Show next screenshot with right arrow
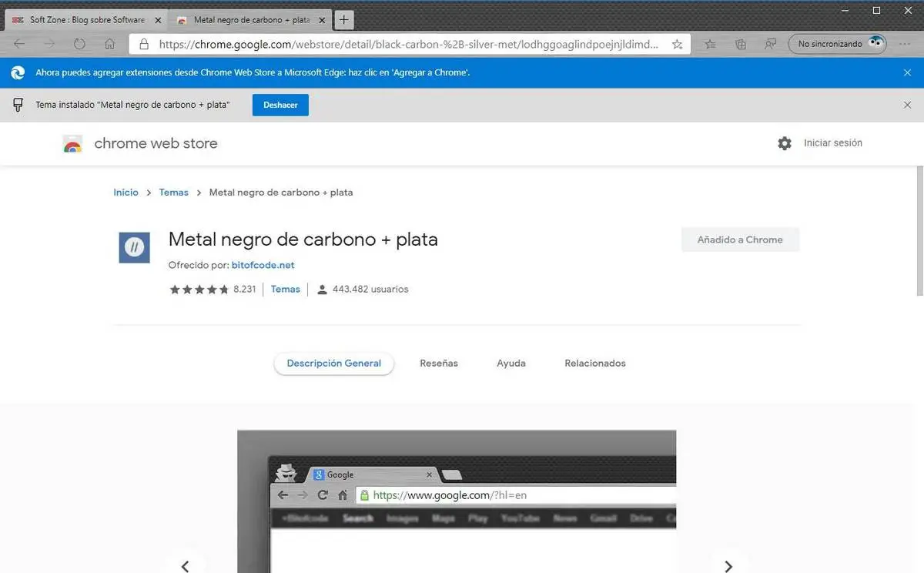The image size is (924, 573). pos(728,565)
